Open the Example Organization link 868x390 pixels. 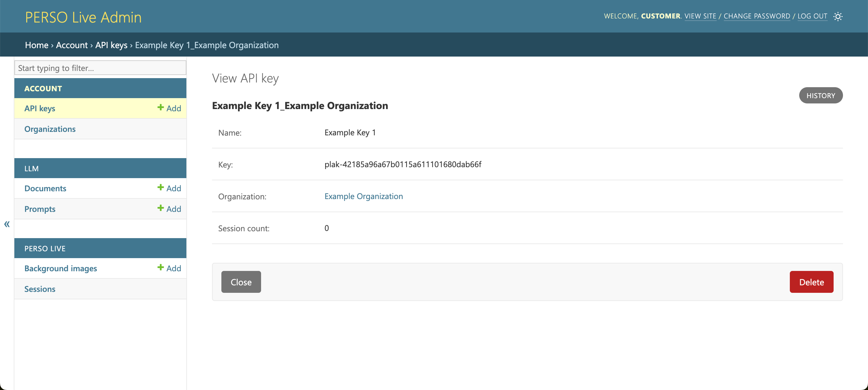click(x=363, y=196)
